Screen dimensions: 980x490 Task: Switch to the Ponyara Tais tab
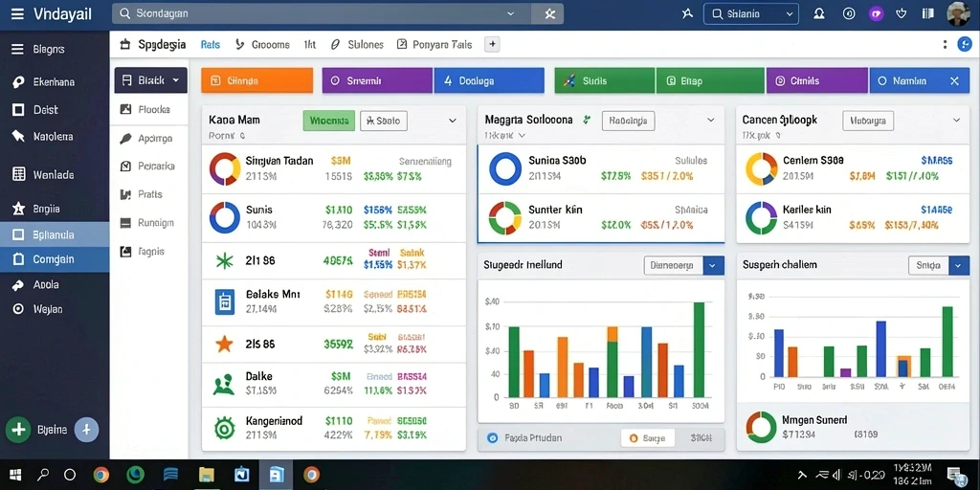point(434,45)
